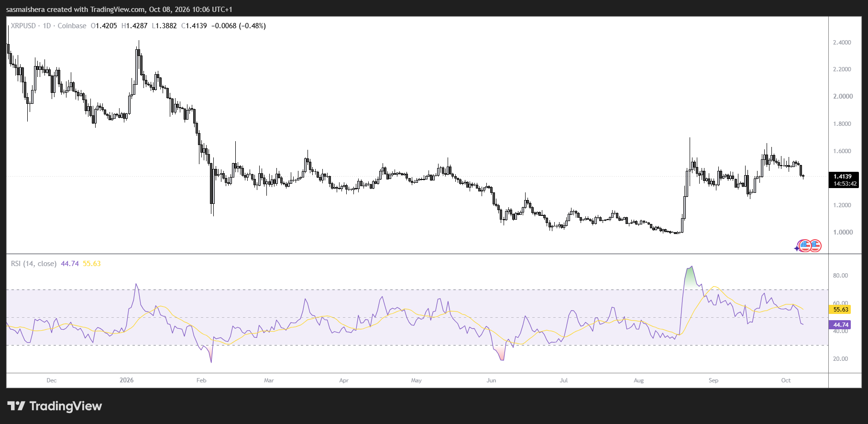
Task: Click the 1.0000 price scale label
Action: point(843,232)
